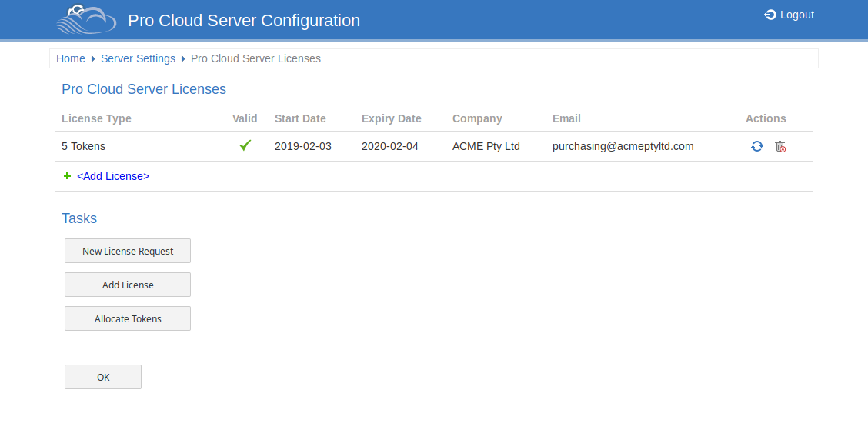Click the purchasing@acmeptyltd.com email cell
Viewport: 868px width, 430px height.
point(623,146)
